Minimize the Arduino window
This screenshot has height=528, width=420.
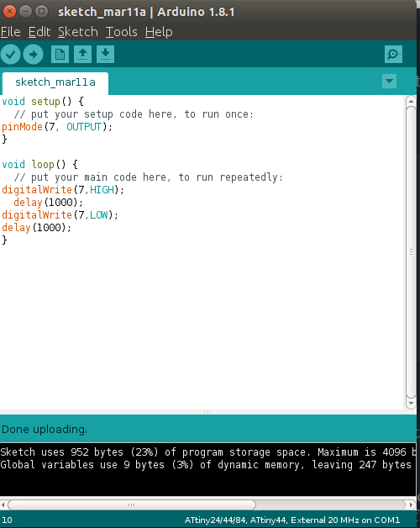click(x=25, y=12)
